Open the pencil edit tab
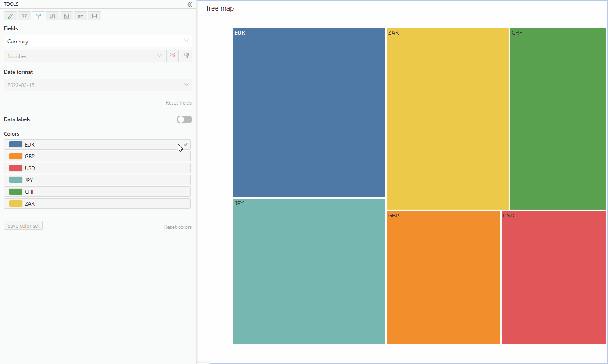The height and width of the screenshot is (364, 608). [x=11, y=16]
